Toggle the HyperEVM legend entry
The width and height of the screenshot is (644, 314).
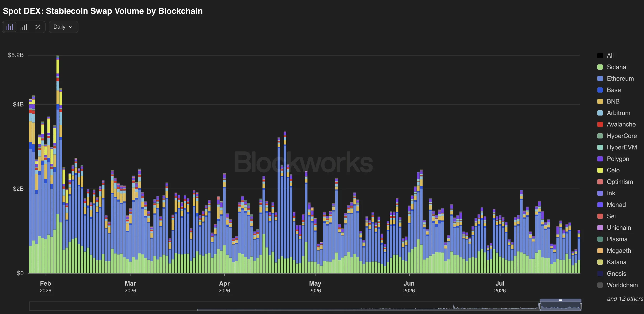pyautogui.click(x=617, y=147)
